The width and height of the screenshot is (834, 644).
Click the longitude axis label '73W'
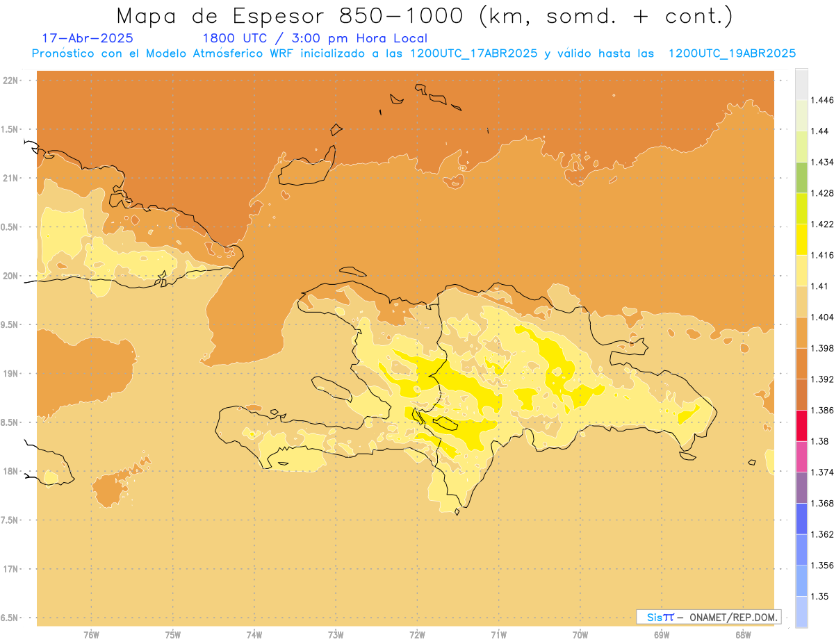coord(336,635)
